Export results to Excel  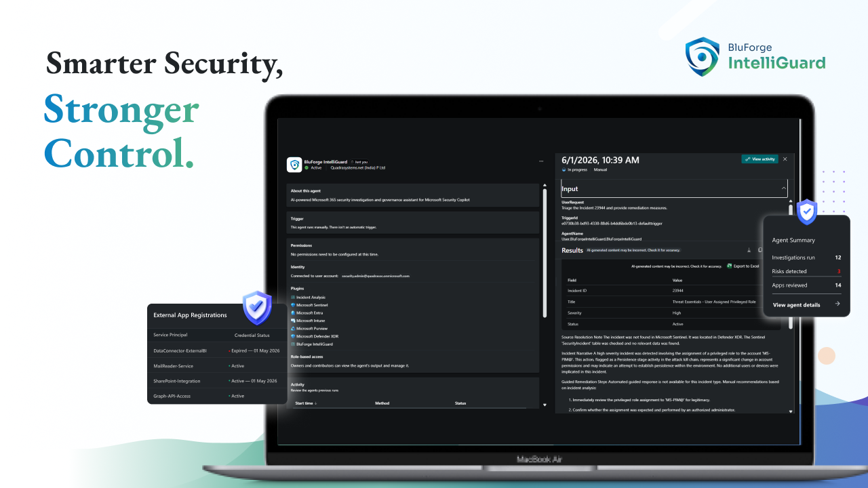(x=743, y=266)
